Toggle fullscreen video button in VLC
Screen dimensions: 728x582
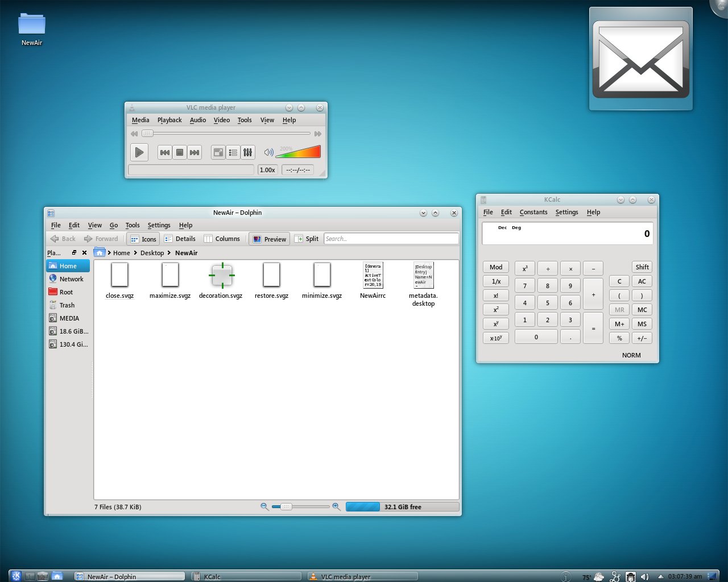(218, 152)
